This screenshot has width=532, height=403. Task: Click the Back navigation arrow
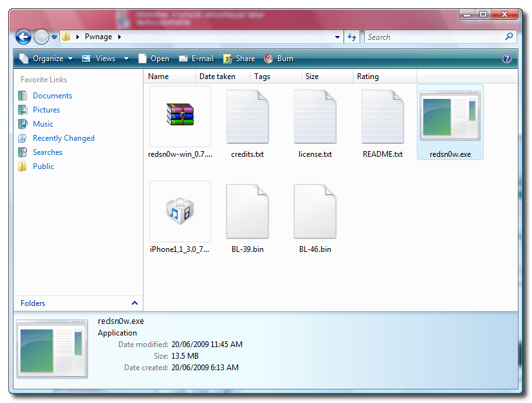pyautogui.click(x=23, y=37)
